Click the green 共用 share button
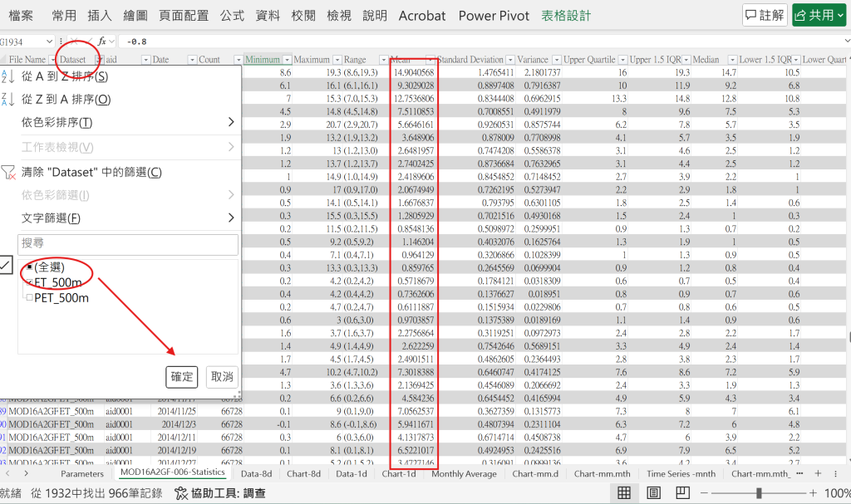The height and width of the screenshot is (504, 851). pyautogui.click(x=819, y=15)
